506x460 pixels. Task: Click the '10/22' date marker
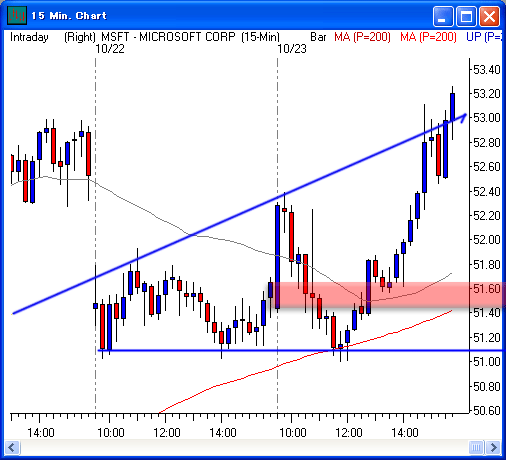coord(110,49)
